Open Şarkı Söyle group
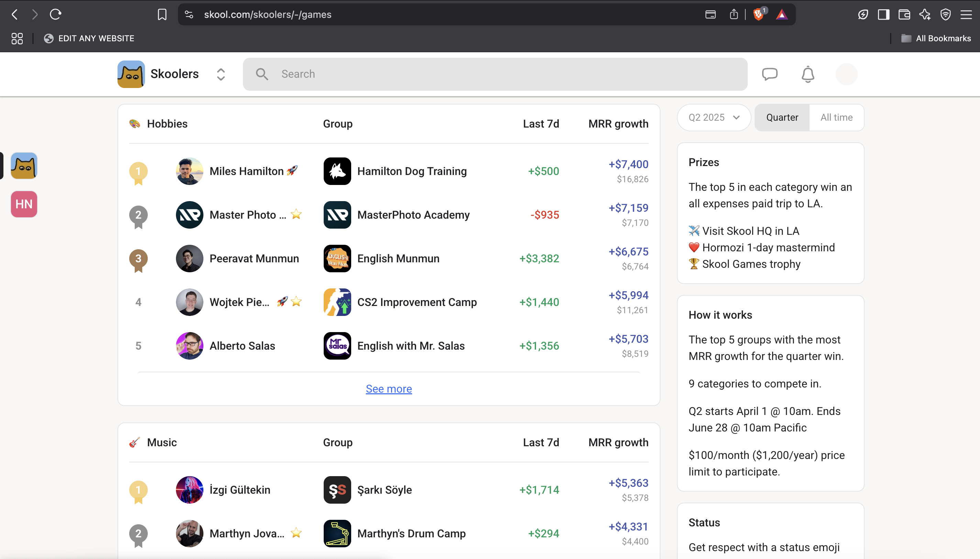 point(385,490)
